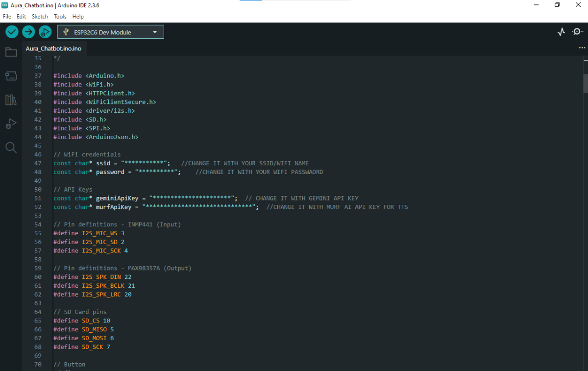
Task: Place cursor on geminiApiKey variable name
Action: [x=117, y=198]
